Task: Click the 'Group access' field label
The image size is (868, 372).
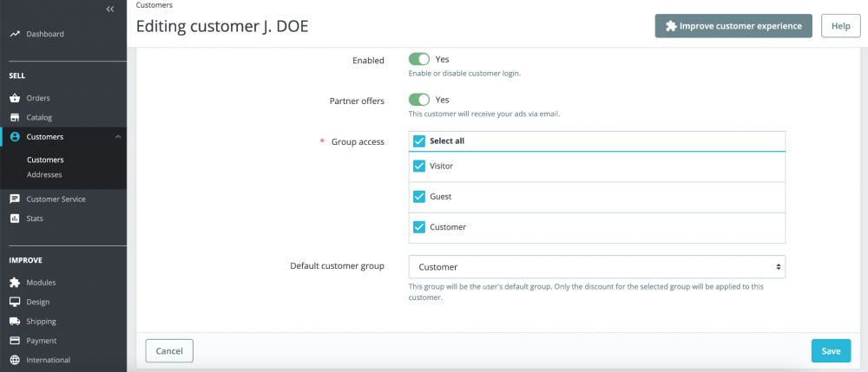Action: tap(358, 142)
